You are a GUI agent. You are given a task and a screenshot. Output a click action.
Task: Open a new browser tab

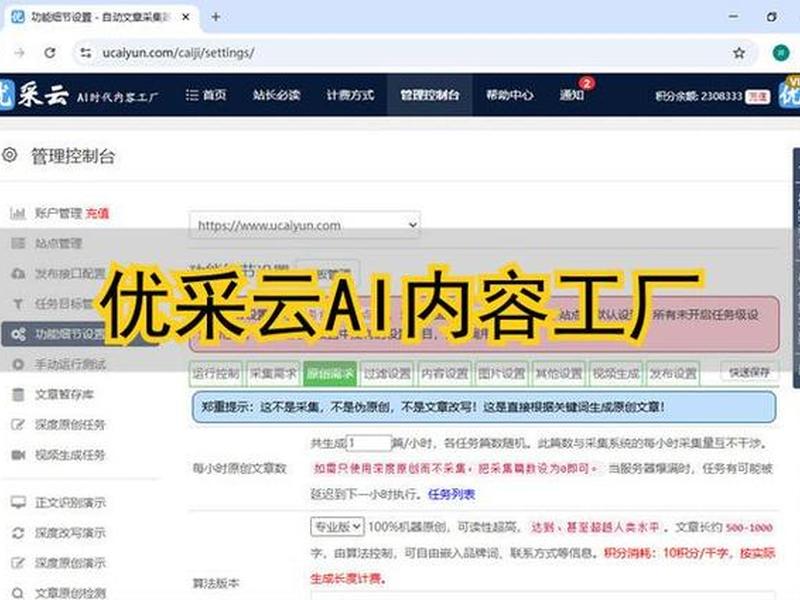[216, 17]
